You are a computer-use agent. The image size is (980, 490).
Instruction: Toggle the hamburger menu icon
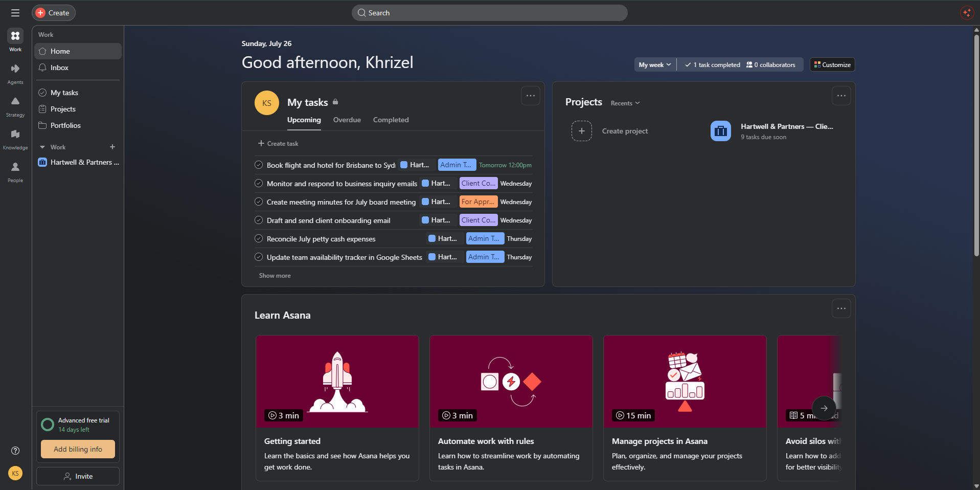coord(15,13)
